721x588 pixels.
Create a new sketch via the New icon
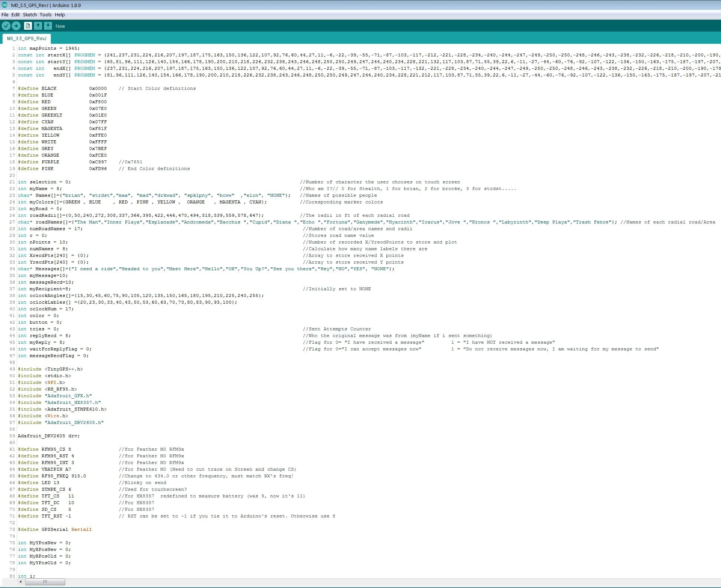pos(28,26)
